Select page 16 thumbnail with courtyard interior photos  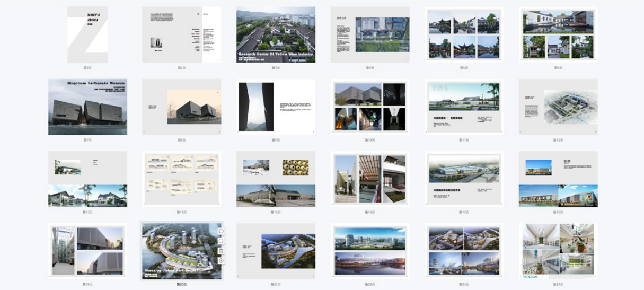point(370,179)
